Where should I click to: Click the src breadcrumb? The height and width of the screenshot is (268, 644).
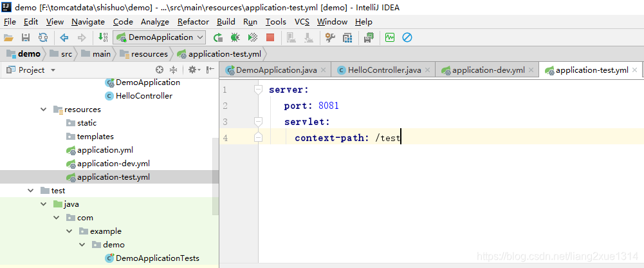[60, 54]
